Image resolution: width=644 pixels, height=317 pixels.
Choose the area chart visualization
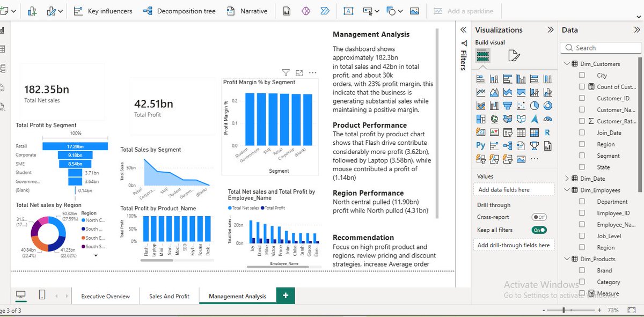click(x=494, y=92)
